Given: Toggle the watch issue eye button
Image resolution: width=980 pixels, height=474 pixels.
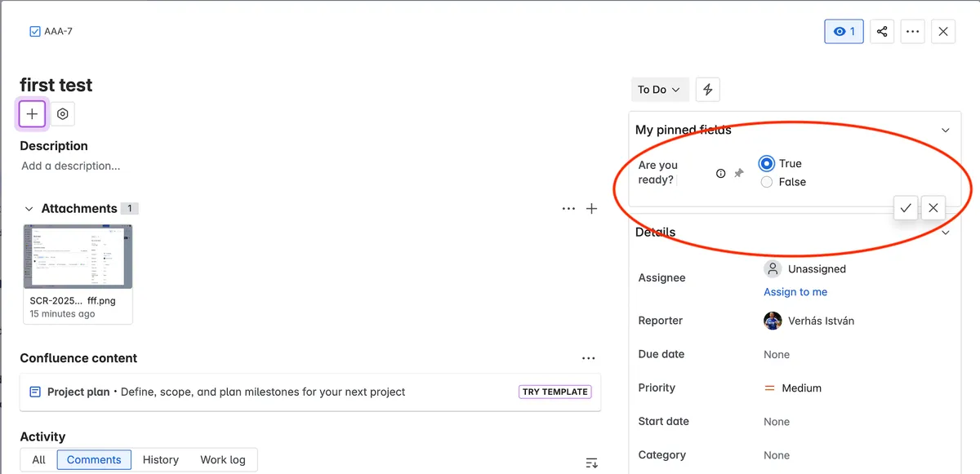Looking at the screenshot, I should (x=844, y=32).
